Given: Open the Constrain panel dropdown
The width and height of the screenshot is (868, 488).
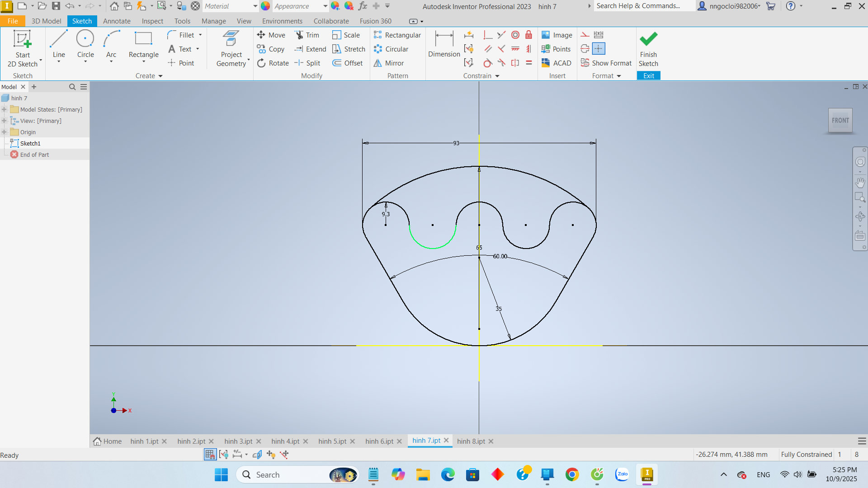Looking at the screenshot, I should (x=497, y=76).
